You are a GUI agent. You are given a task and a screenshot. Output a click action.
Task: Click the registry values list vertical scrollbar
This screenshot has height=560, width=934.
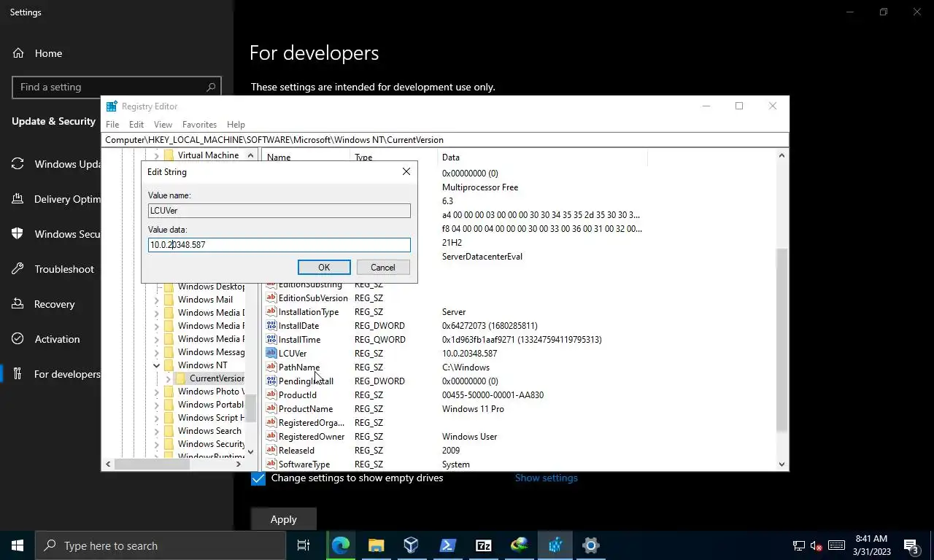click(781, 339)
